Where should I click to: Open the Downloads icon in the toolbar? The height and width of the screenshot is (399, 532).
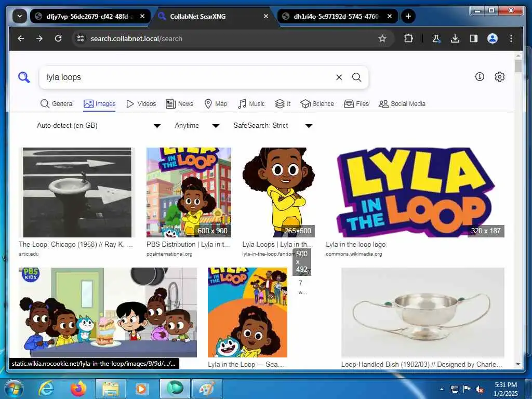pos(455,38)
